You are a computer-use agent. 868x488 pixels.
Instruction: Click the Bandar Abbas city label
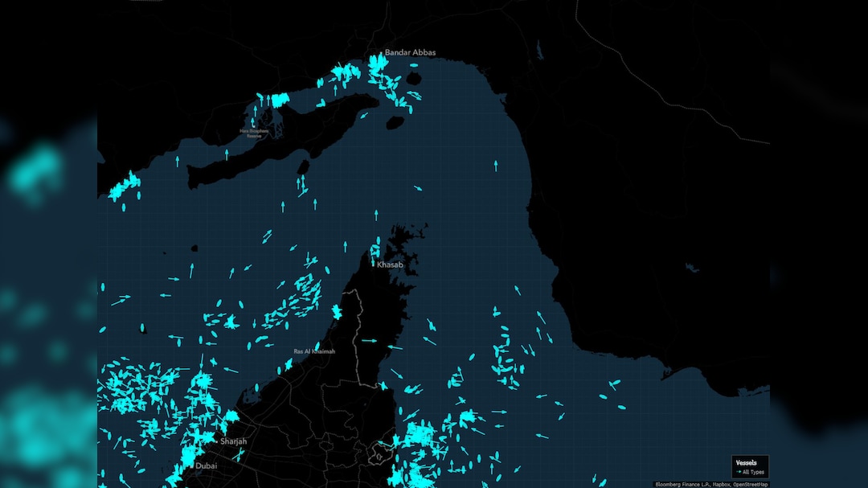[410, 52]
